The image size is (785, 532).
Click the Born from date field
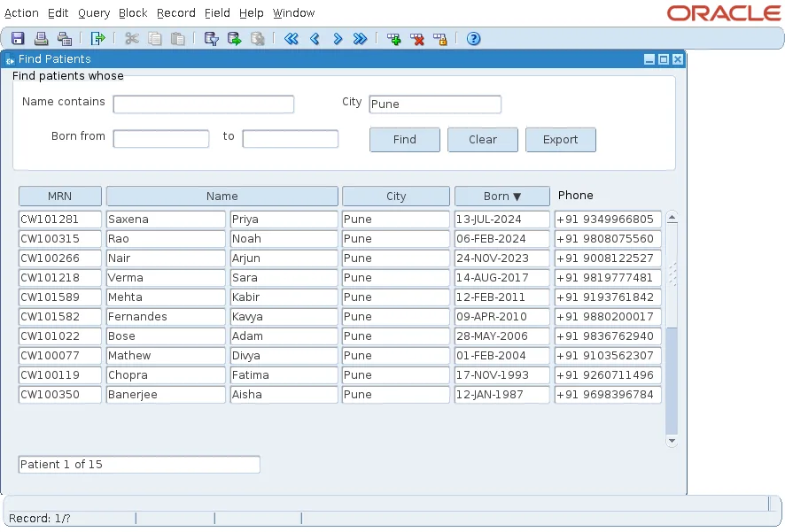(x=161, y=139)
